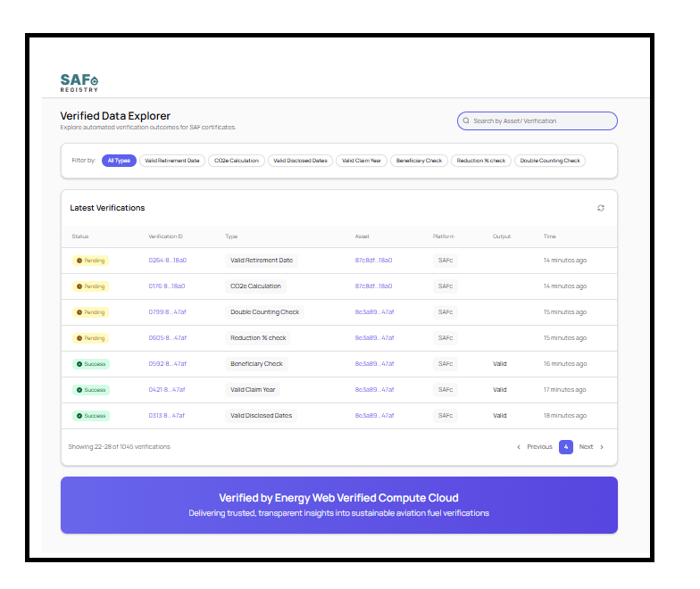Click the Beneficiary Check type tag in table

(x=257, y=364)
